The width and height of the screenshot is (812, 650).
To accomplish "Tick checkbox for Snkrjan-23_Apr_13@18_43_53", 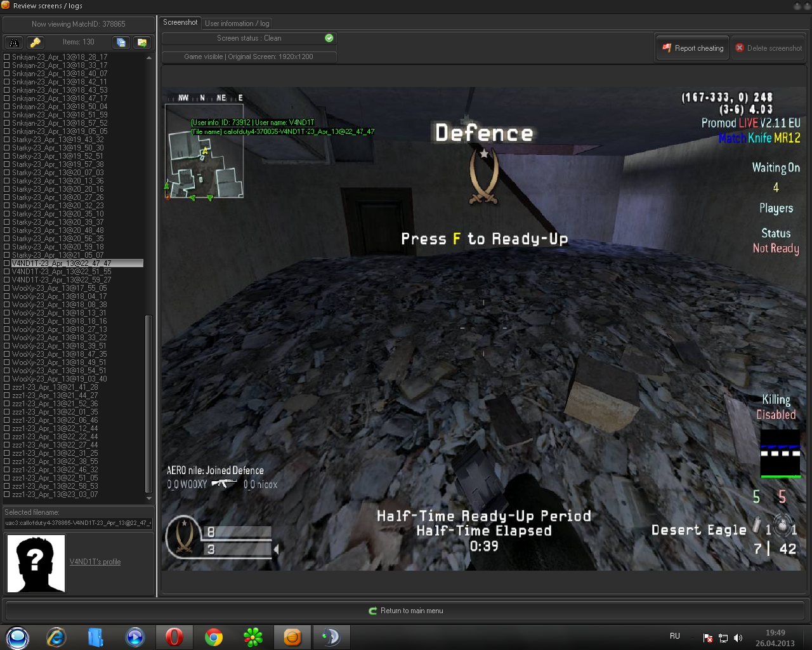I will (7, 90).
